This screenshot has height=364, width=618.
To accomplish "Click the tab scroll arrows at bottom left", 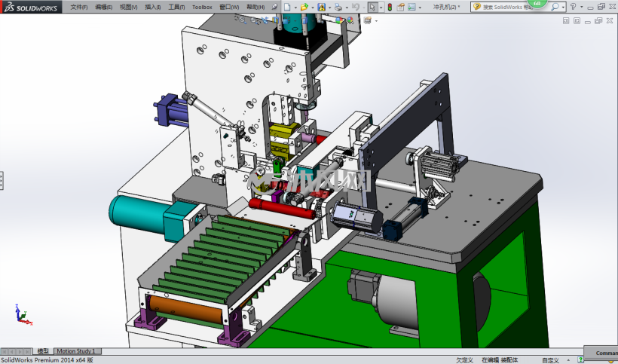I will [x=17, y=351].
